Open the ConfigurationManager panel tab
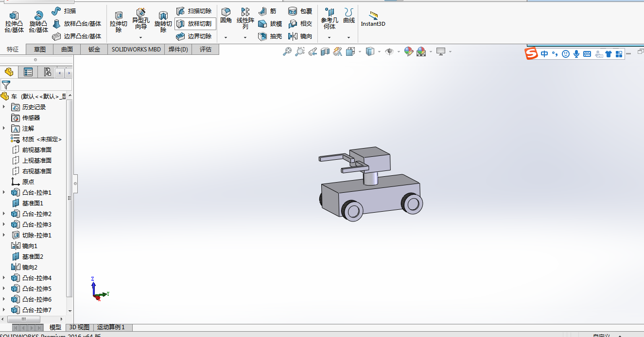Viewport: 644px width, 337px height. click(47, 72)
